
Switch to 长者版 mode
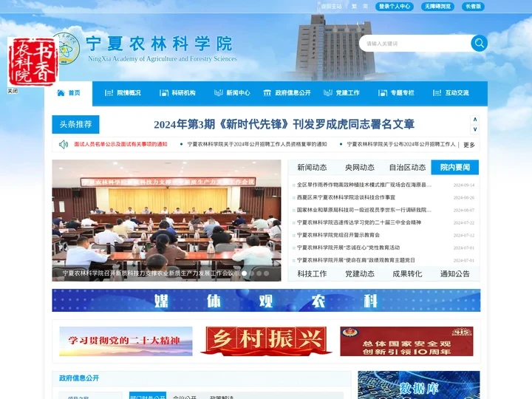pos(473,7)
